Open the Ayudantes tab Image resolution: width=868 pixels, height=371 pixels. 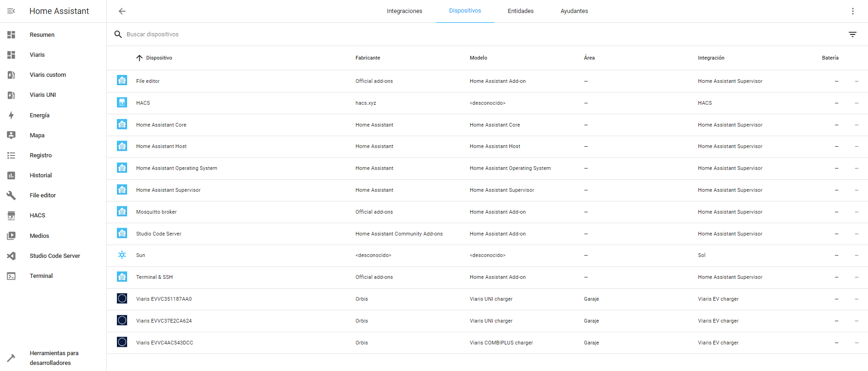pos(574,11)
